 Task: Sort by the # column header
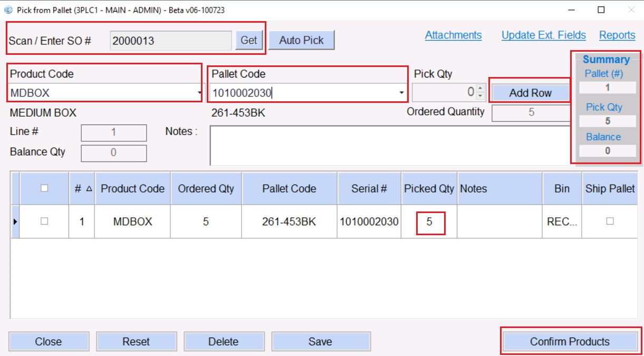tap(82, 188)
